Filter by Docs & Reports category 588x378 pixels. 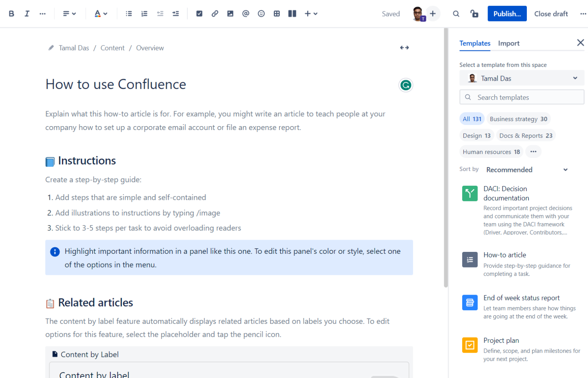(526, 136)
